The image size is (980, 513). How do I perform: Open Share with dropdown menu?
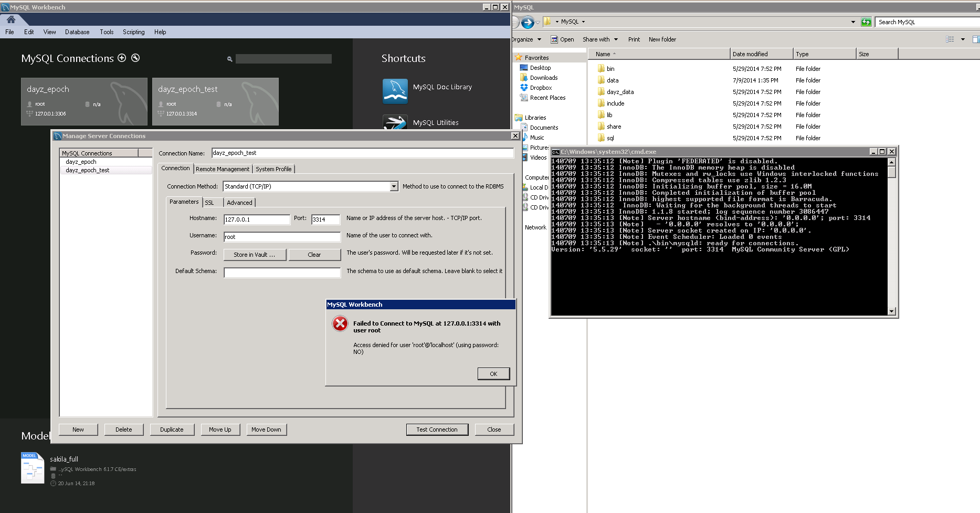click(x=600, y=39)
